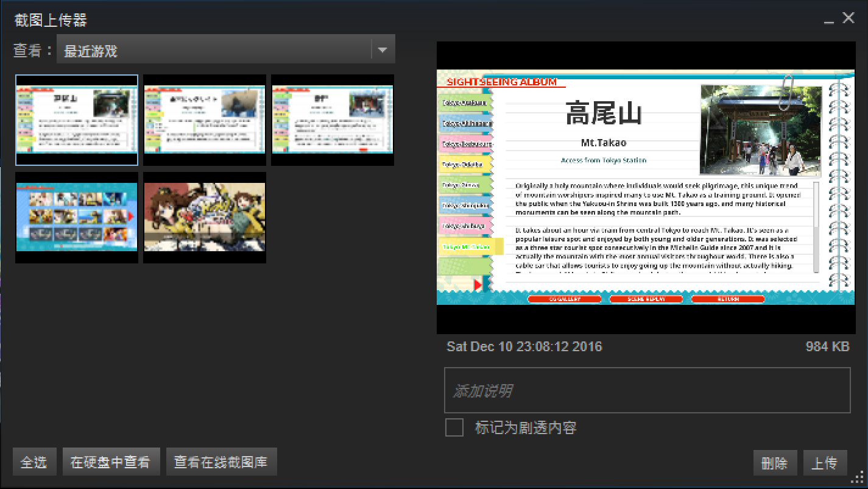The image size is (868, 489).
Task: Open screenshots with 在硬盘中查看
Action: [111, 462]
